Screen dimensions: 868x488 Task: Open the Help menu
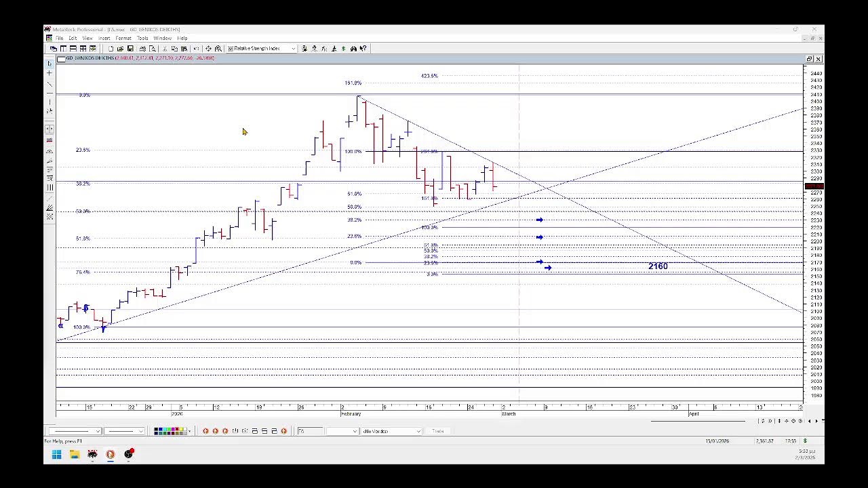[x=182, y=38]
